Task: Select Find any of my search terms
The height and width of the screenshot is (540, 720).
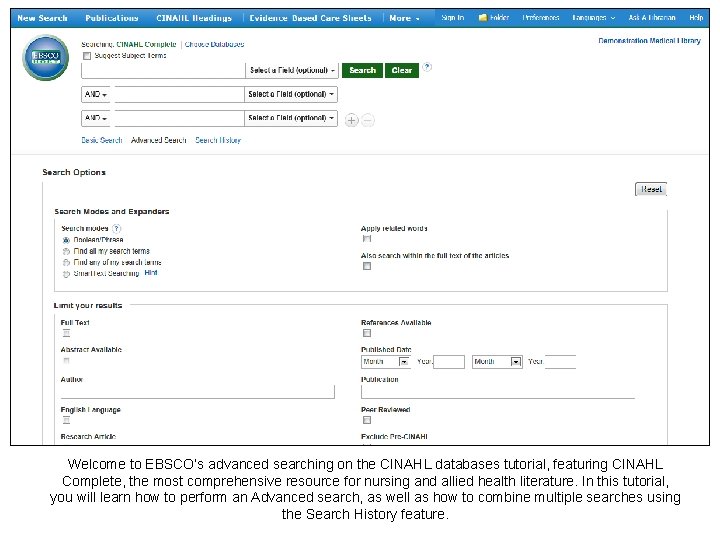Action: coord(66,263)
